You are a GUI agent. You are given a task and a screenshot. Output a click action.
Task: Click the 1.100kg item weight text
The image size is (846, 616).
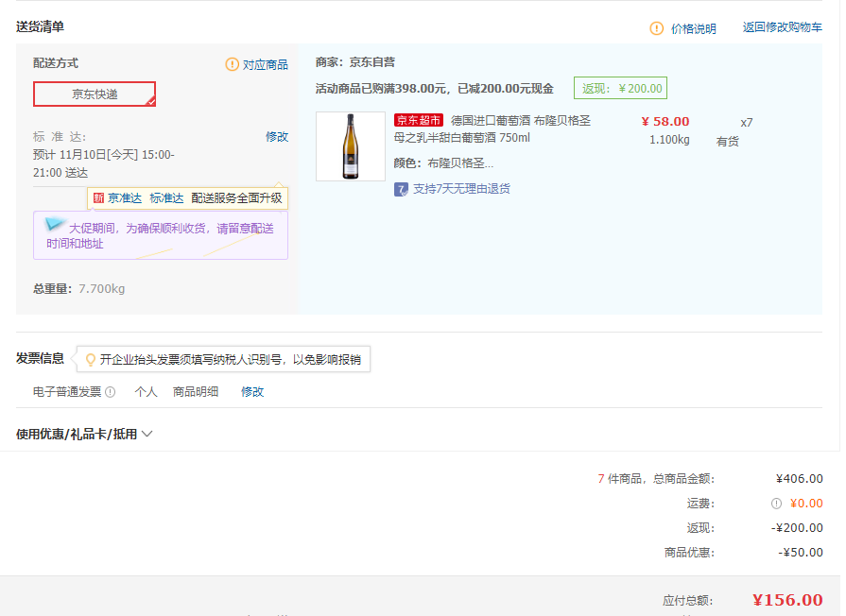tap(669, 140)
